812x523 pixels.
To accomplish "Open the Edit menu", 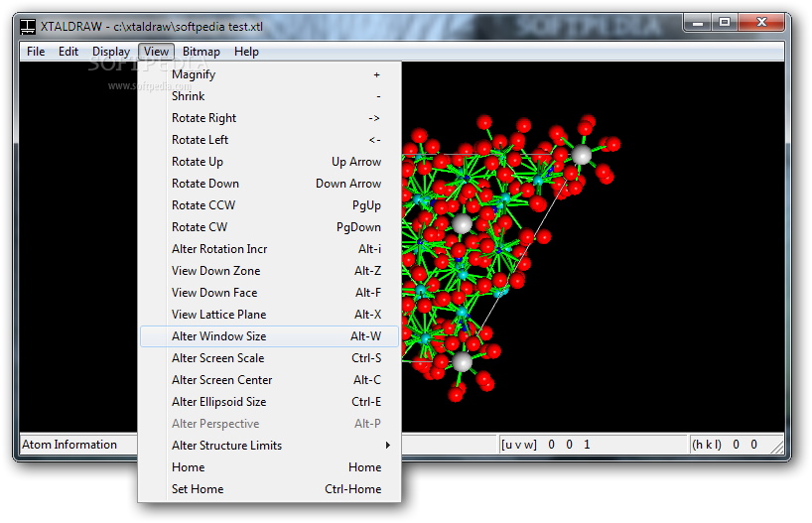I will pos(68,52).
